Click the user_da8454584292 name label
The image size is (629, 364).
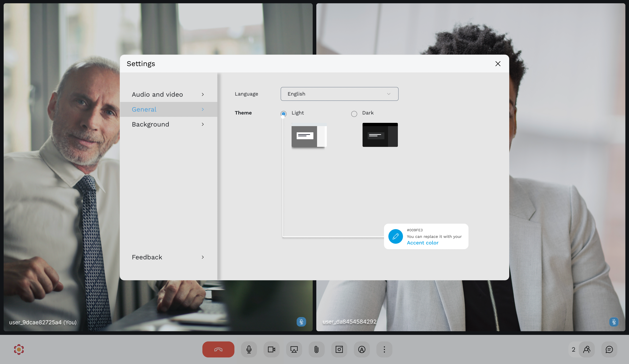point(349,322)
